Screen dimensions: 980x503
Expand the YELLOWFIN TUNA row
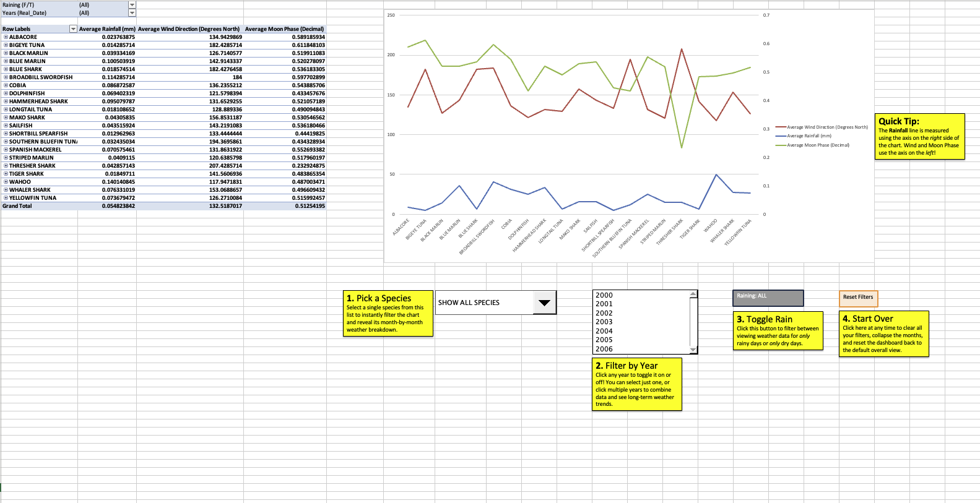click(6, 198)
